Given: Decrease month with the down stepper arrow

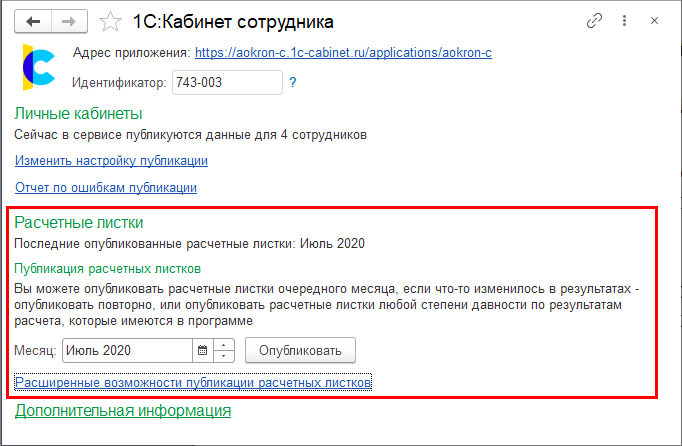Looking at the screenshot, I should coord(224,356).
